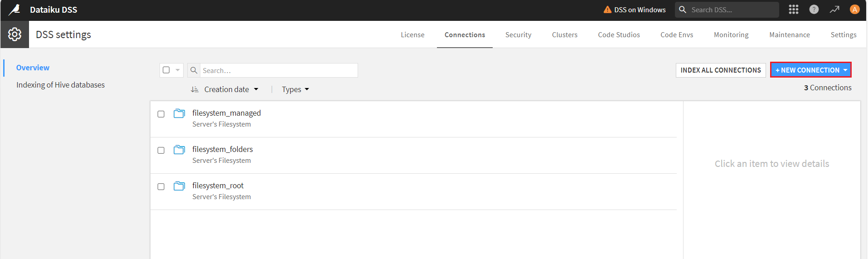Open the user profile avatar
Viewport: 868px width, 259px height.
(x=854, y=10)
